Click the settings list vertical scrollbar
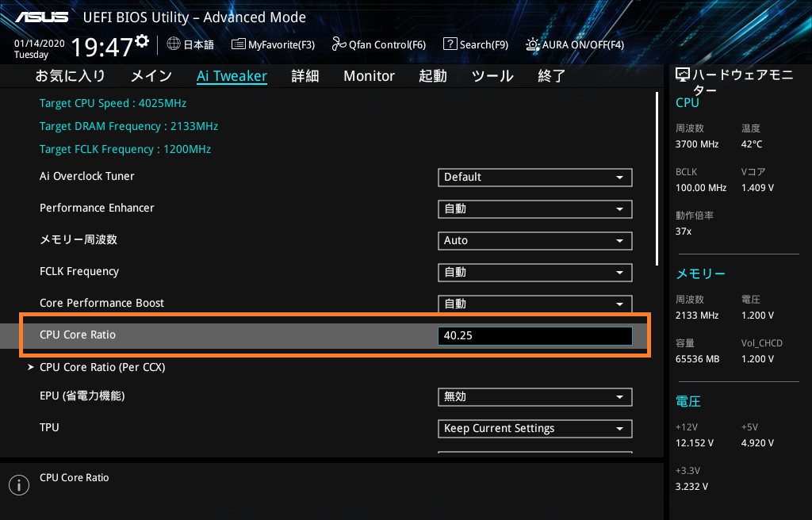Image resolution: width=812 pixels, height=520 pixels. click(657, 178)
